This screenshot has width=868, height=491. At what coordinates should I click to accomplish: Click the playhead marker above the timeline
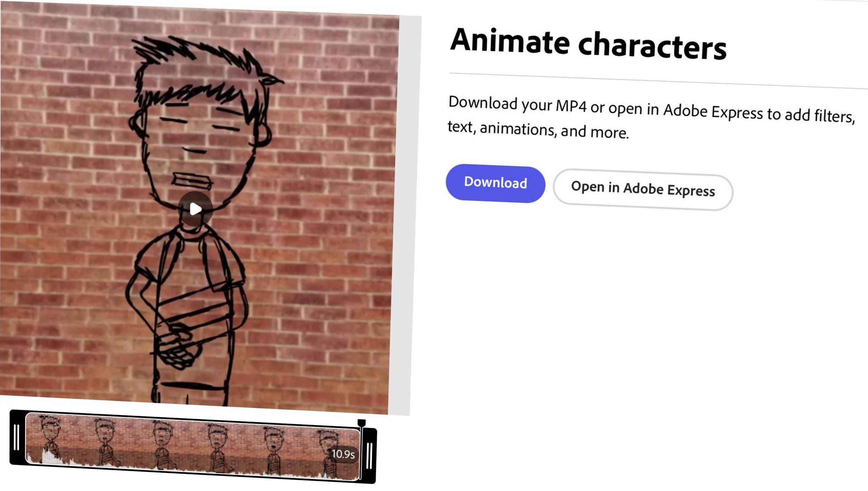pyautogui.click(x=361, y=422)
